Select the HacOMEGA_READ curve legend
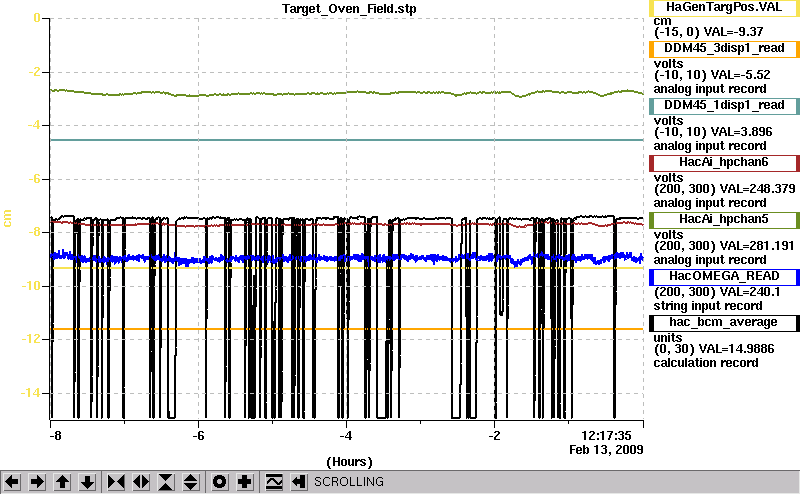 click(x=724, y=277)
